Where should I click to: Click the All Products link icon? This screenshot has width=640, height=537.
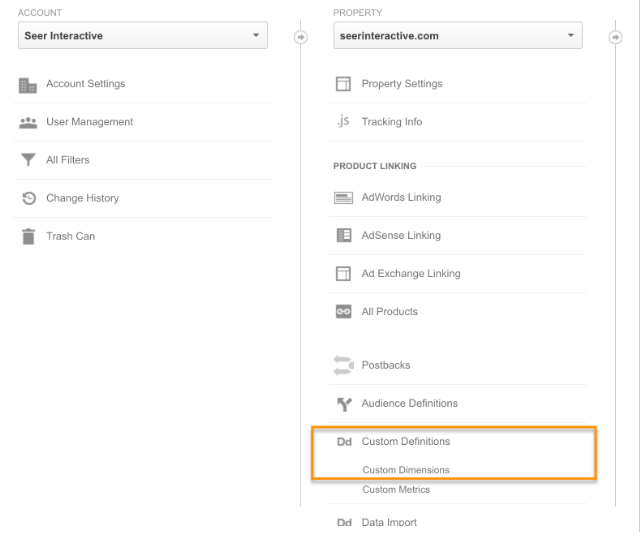tap(343, 312)
